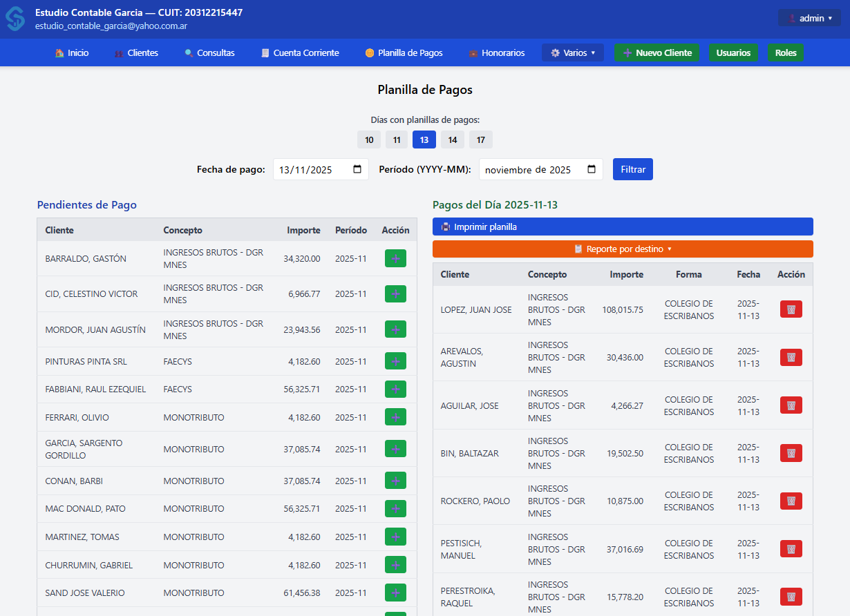Open calendar picker in Fecha de pago
The height and width of the screenshot is (616, 850).
[x=357, y=170]
